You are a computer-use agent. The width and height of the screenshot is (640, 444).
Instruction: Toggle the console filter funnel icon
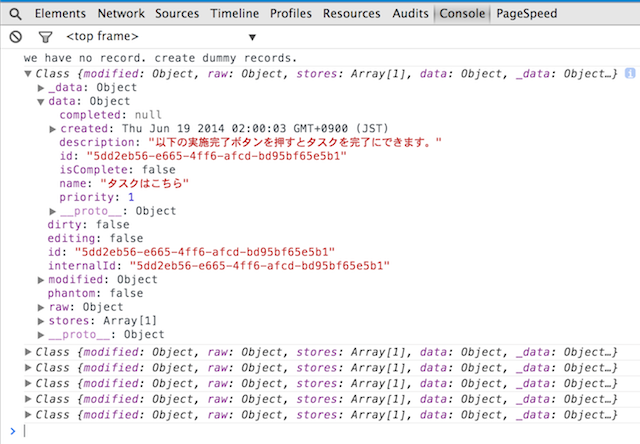(x=44, y=36)
